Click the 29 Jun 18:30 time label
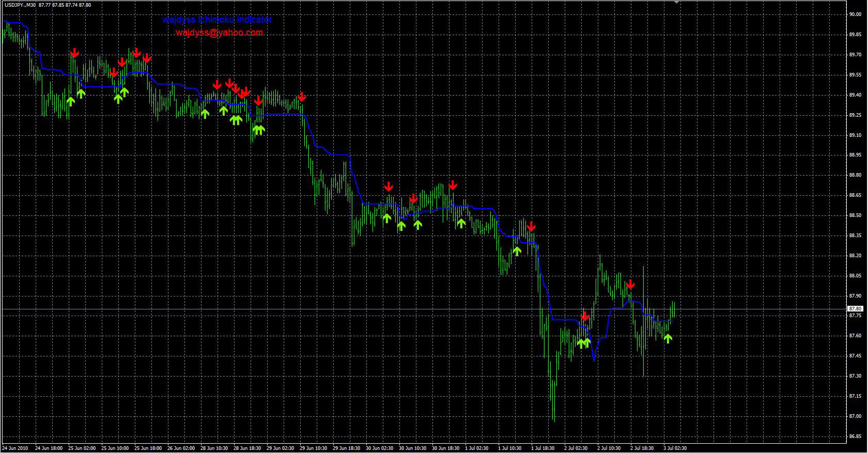Image resolution: width=868 pixels, height=453 pixels. pyautogui.click(x=346, y=448)
